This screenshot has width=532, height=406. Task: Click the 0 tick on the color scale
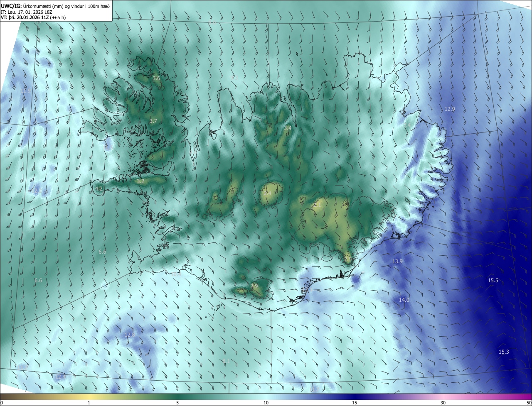(x=2, y=403)
